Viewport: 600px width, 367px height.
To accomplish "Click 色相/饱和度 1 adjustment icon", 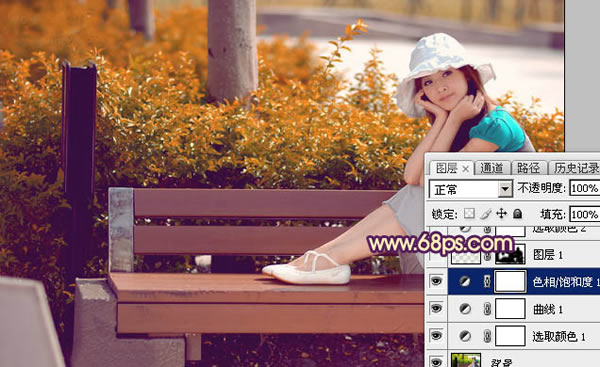I will tap(465, 282).
